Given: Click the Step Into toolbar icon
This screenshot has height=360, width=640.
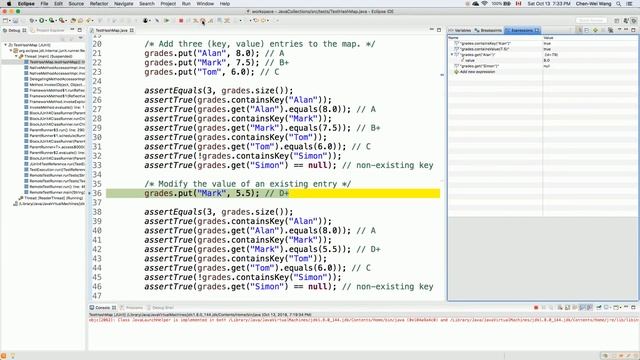Looking at the screenshot, I should coord(196,20).
